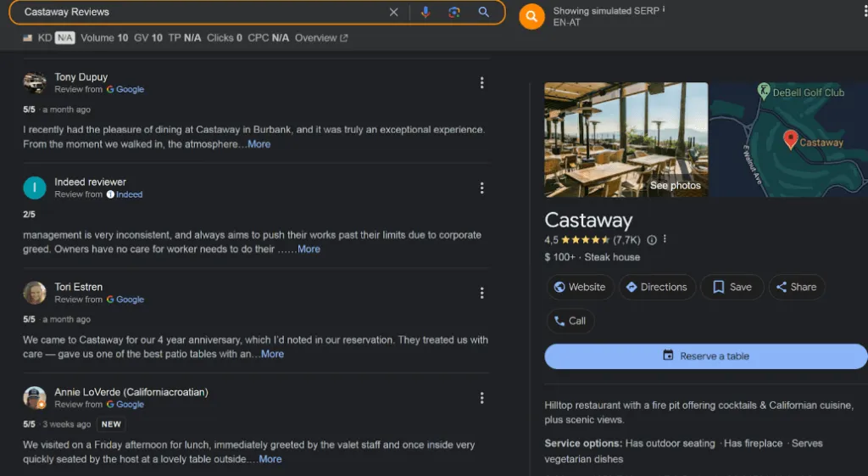Click the Castaway red map pin
This screenshot has height=476, width=868.
(x=791, y=138)
